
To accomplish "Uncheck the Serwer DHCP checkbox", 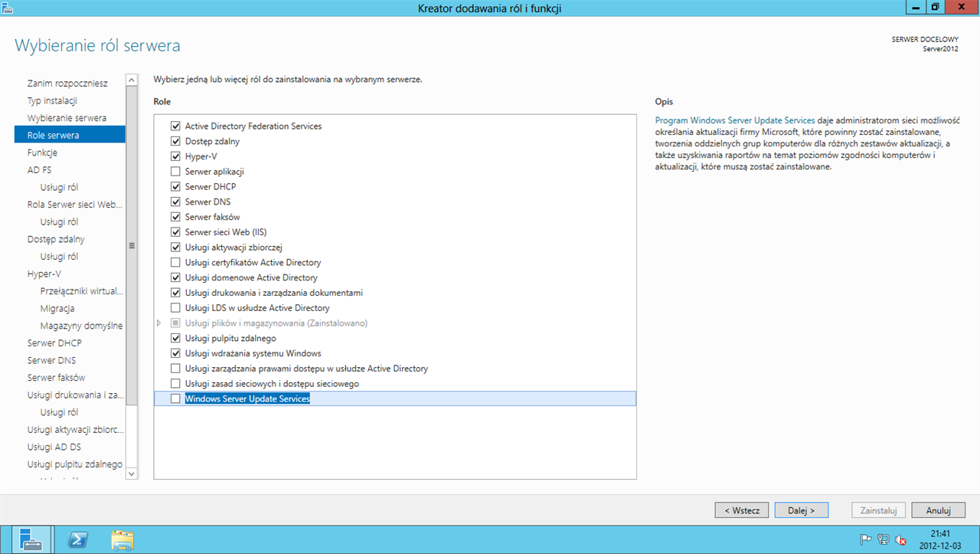I will [x=176, y=186].
